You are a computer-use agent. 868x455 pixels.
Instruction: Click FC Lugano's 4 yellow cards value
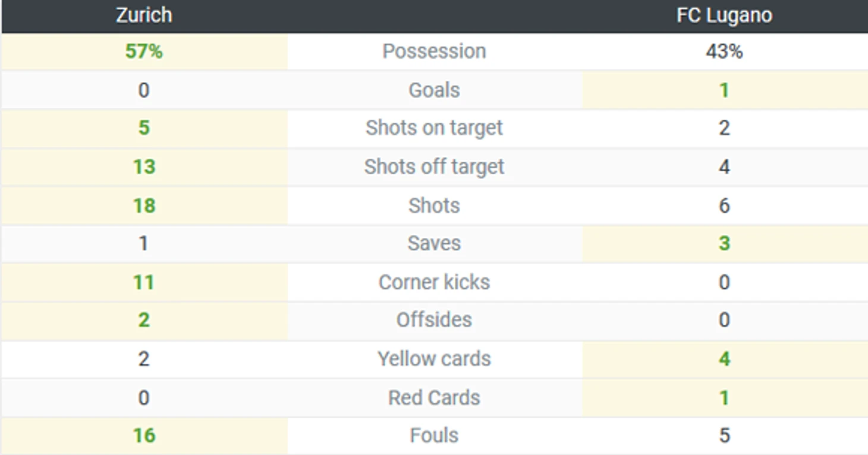click(x=724, y=359)
